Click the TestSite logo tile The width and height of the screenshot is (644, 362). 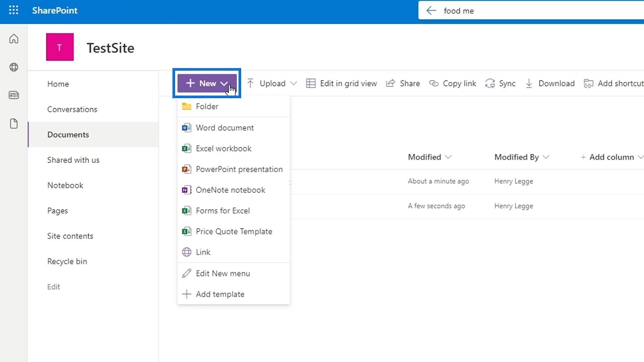(x=60, y=47)
